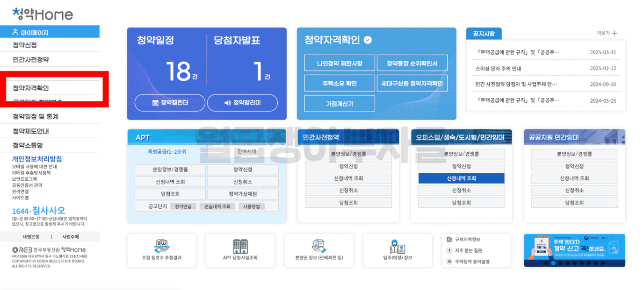This screenshot has width=644, height=290.
Task: Click the checkmark icon beside 청약자격확인 heading
Action: tap(368, 40)
